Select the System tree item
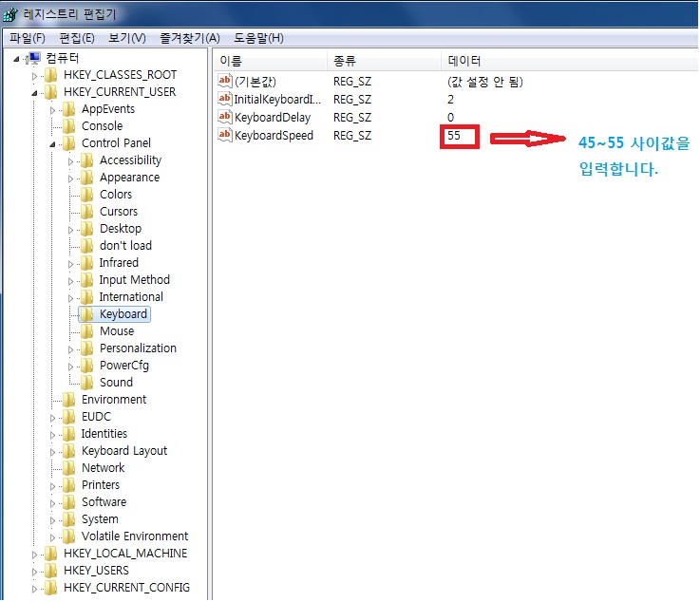700x602 pixels. pyautogui.click(x=100, y=519)
